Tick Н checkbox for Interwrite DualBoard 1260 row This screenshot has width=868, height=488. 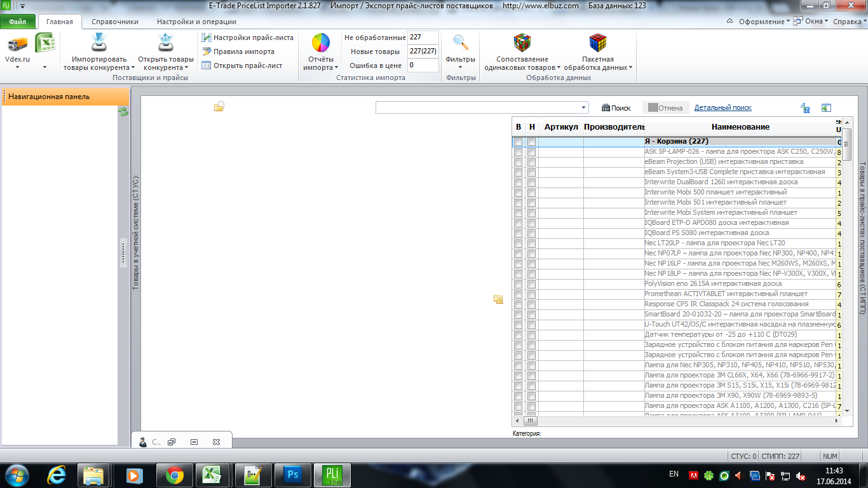pos(531,182)
